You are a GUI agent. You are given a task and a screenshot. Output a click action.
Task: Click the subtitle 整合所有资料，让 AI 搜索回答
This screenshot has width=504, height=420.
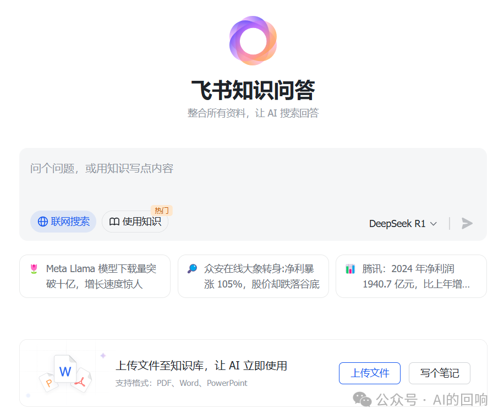coord(253,113)
